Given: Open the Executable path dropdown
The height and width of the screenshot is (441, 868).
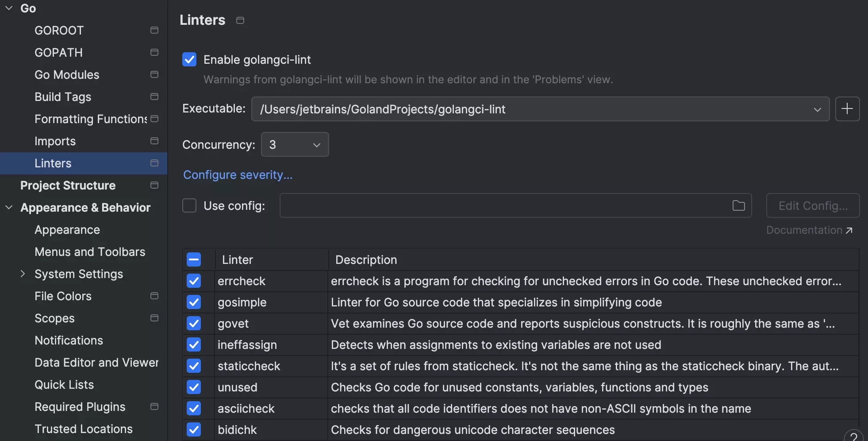Looking at the screenshot, I should (x=817, y=109).
